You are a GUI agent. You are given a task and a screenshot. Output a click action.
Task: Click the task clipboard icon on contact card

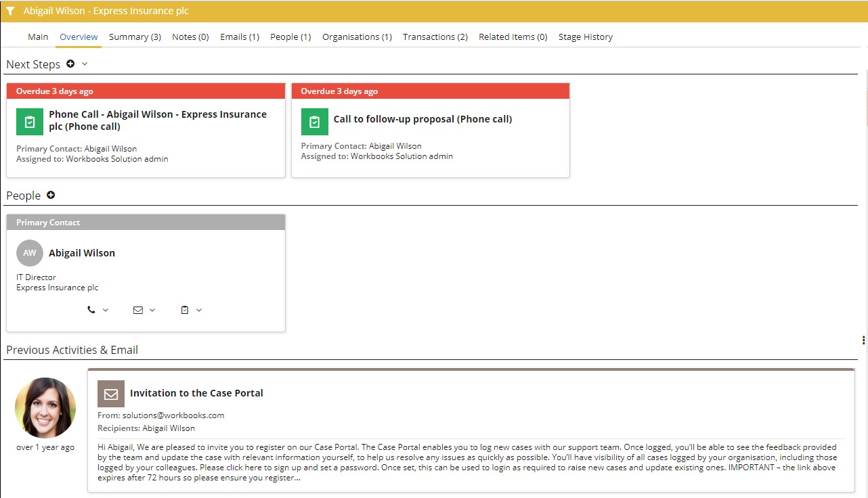185,310
